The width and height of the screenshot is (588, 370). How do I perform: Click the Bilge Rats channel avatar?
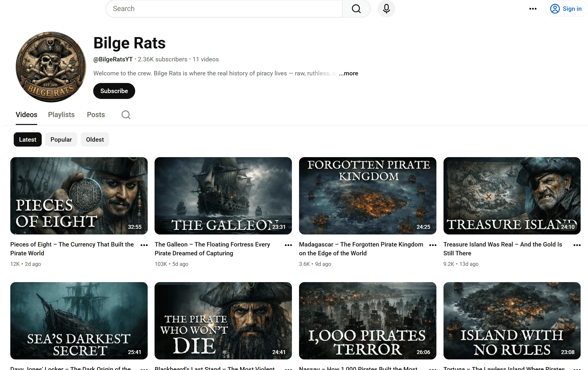(x=51, y=67)
